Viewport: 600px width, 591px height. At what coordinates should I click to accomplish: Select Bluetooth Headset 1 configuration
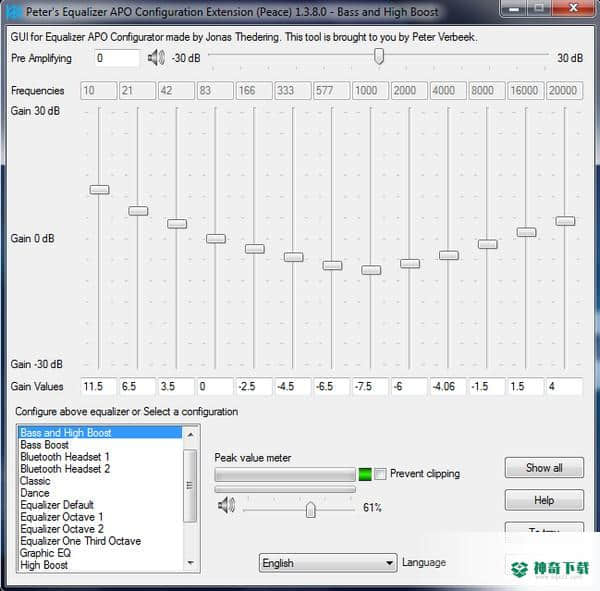[x=101, y=457]
